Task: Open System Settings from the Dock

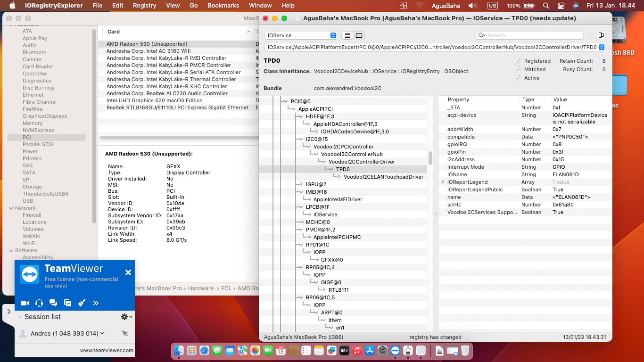Action: (x=382, y=350)
